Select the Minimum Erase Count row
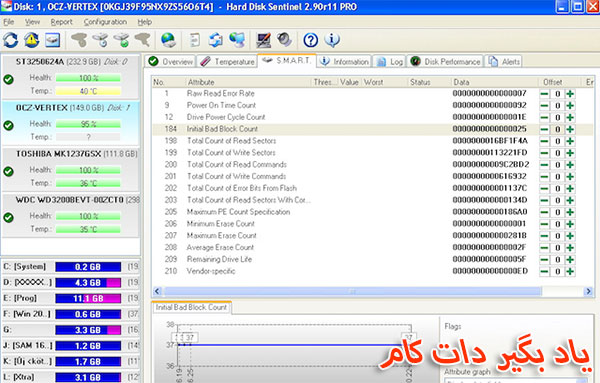 click(x=373, y=224)
